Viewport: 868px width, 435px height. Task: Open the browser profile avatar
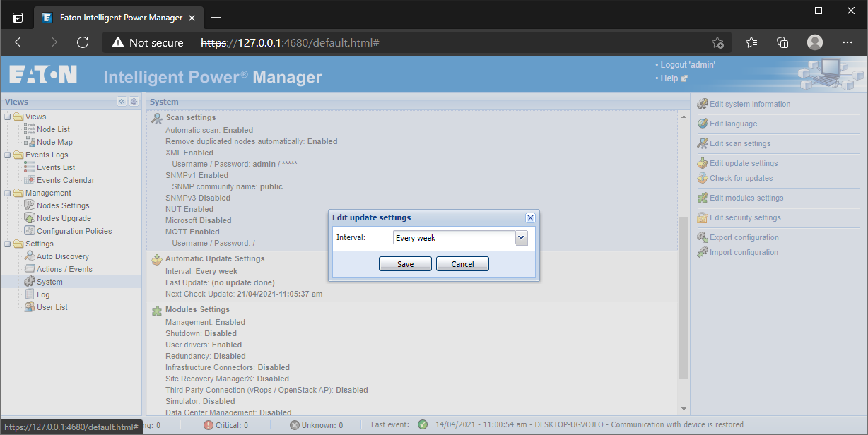[815, 42]
